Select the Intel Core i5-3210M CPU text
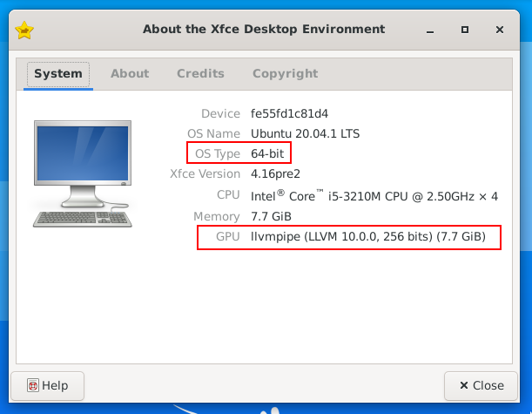The image size is (532, 414). pos(374,195)
